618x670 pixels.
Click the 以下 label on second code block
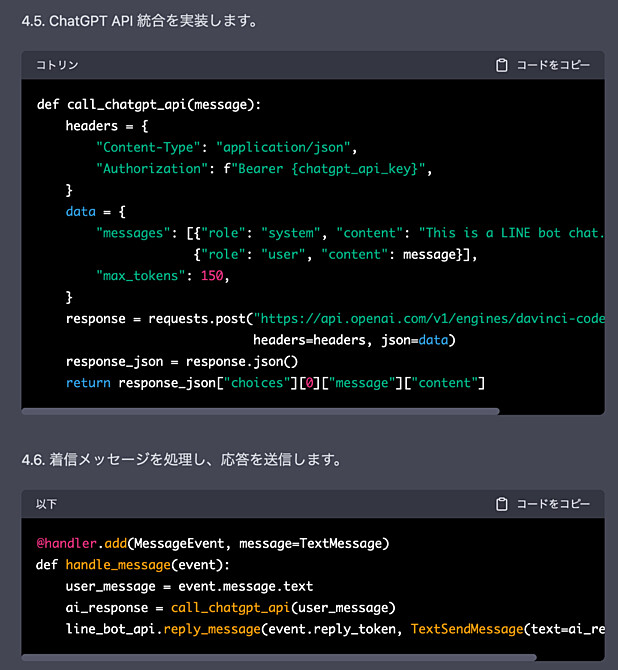(46, 504)
